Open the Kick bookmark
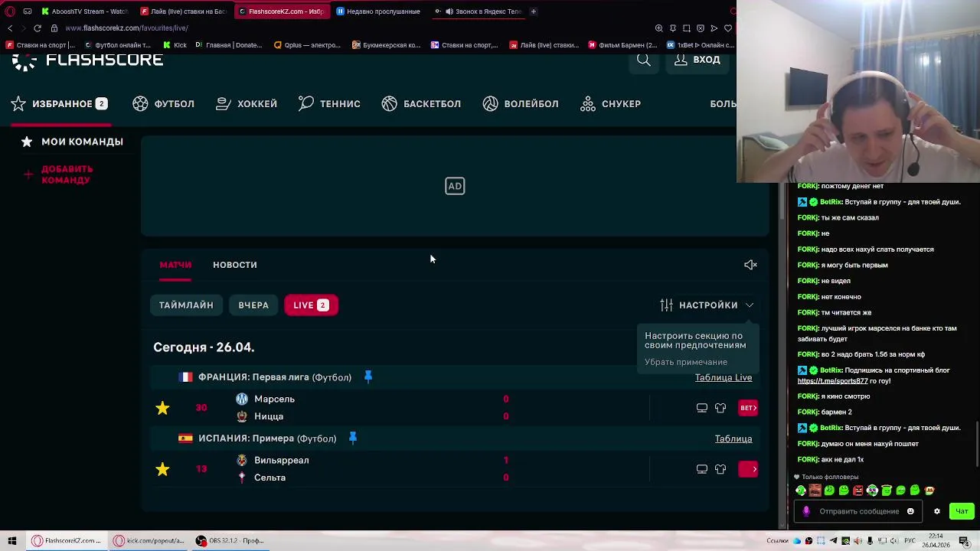Image resolution: width=980 pixels, height=551 pixels. (175, 45)
